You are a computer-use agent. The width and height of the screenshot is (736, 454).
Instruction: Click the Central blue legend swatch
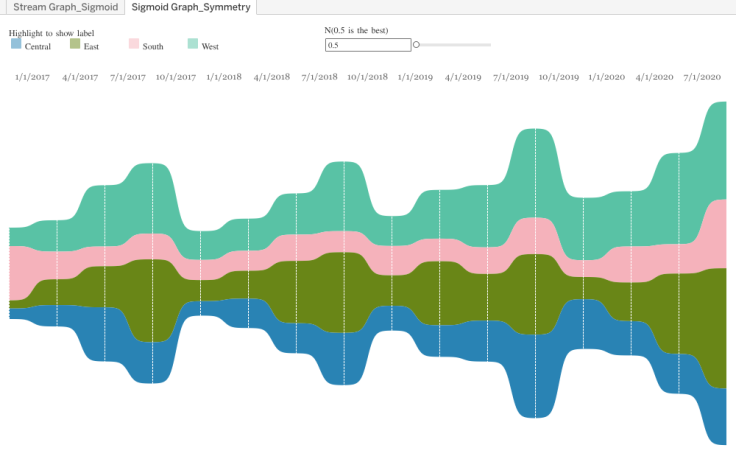(16, 44)
